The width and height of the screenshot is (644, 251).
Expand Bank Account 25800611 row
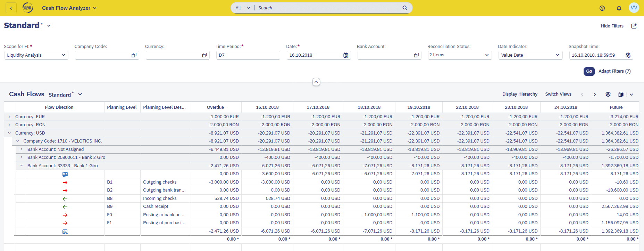pos(22,157)
